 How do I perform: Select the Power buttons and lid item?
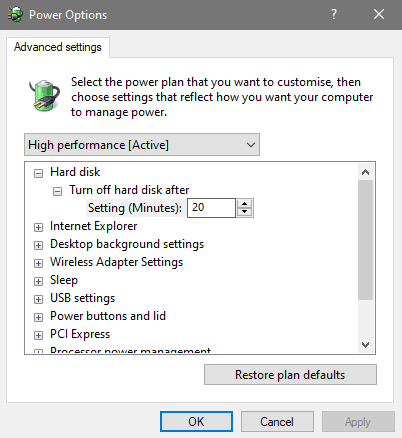(x=108, y=316)
